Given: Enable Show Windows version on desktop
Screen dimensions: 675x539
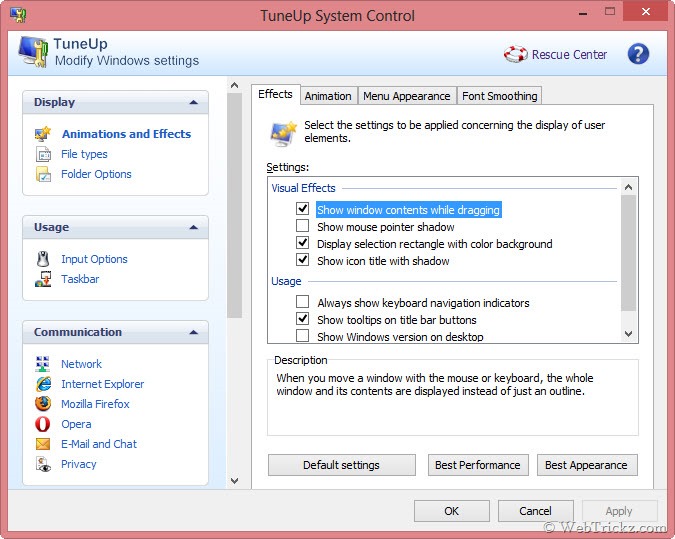Looking at the screenshot, I should tap(303, 335).
